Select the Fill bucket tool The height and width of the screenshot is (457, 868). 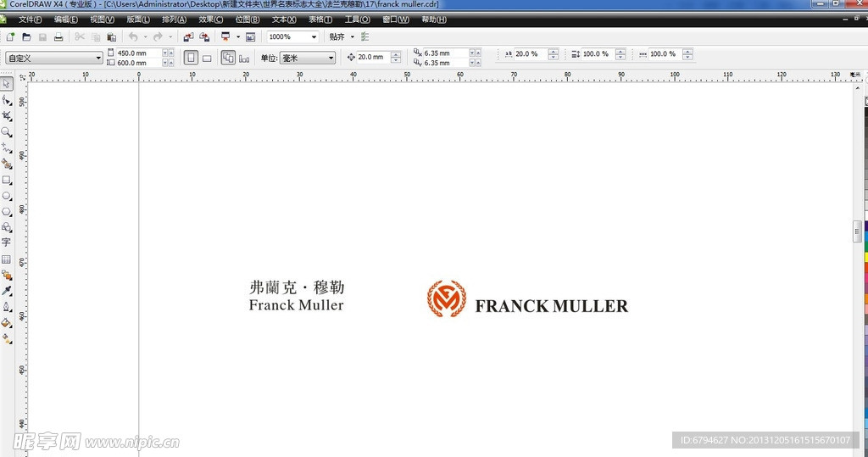6,322
